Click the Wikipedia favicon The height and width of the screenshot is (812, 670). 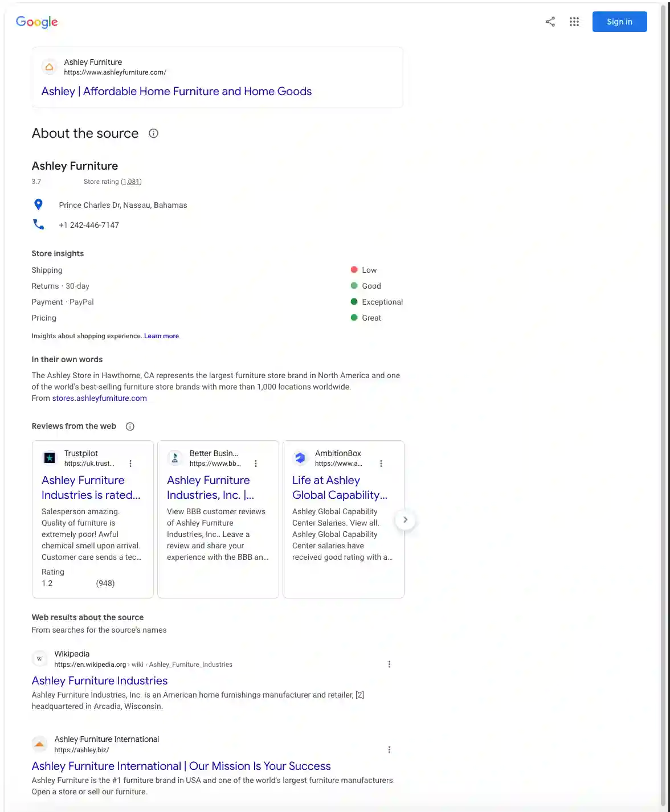pos(39,659)
